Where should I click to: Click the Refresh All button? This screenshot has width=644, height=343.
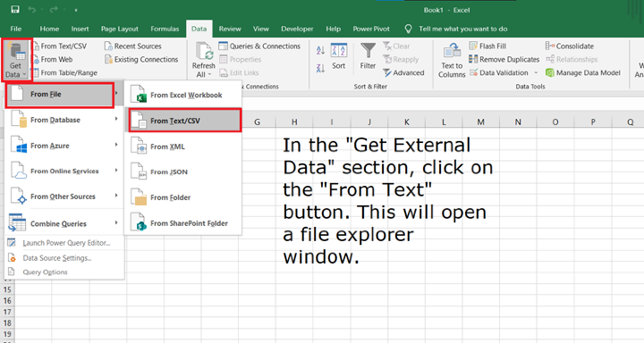(203, 60)
